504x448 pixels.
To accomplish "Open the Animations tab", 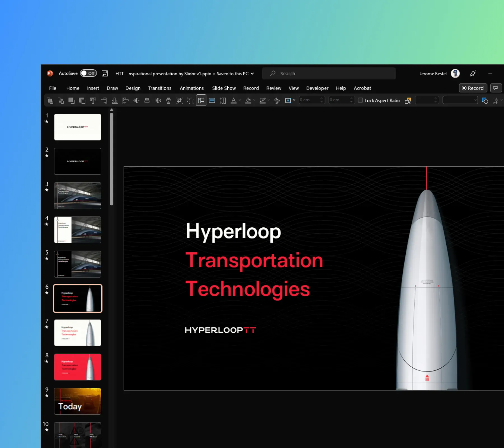I will pyautogui.click(x=192, y=88).
